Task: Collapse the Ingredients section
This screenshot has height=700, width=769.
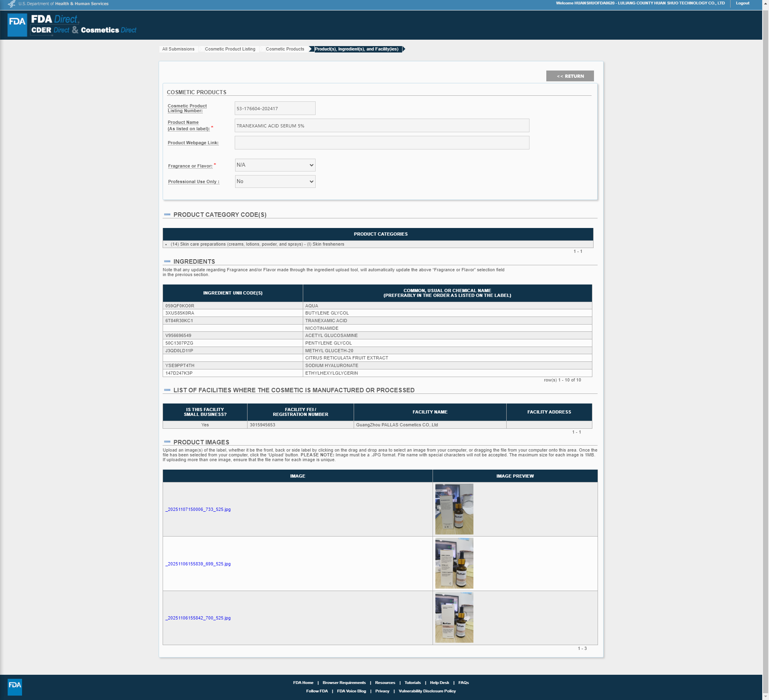Action: pyautogui.click(x=167, y=261)
